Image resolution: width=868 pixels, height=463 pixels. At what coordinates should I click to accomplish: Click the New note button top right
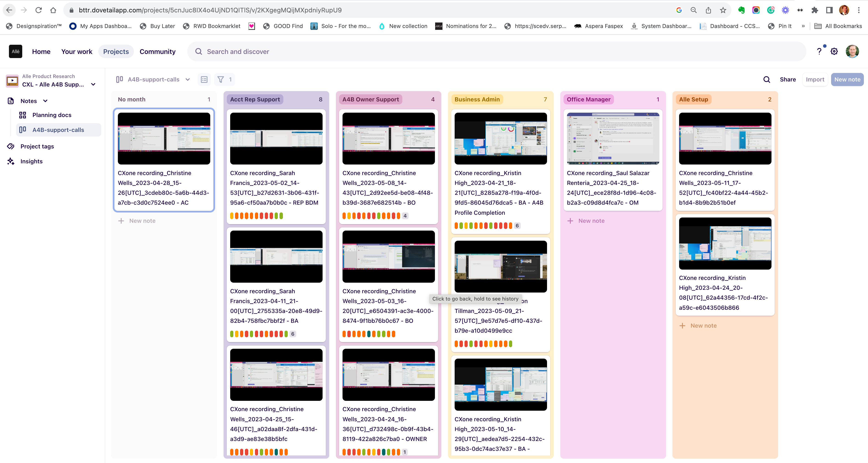point(847,79)
